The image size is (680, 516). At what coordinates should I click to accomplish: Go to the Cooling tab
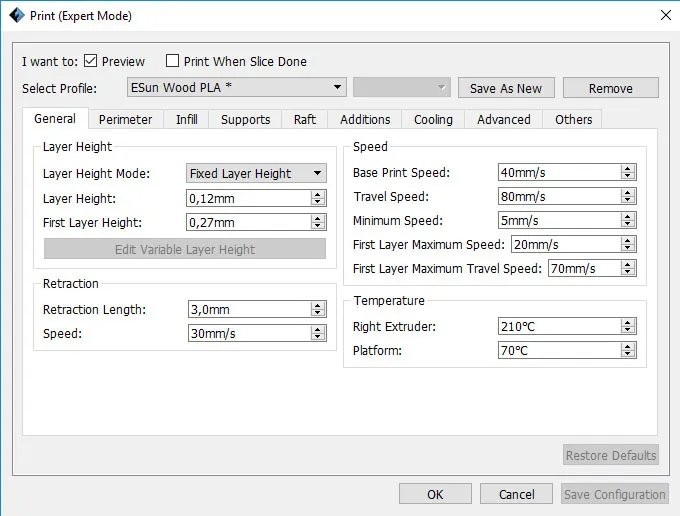[433, 119]
